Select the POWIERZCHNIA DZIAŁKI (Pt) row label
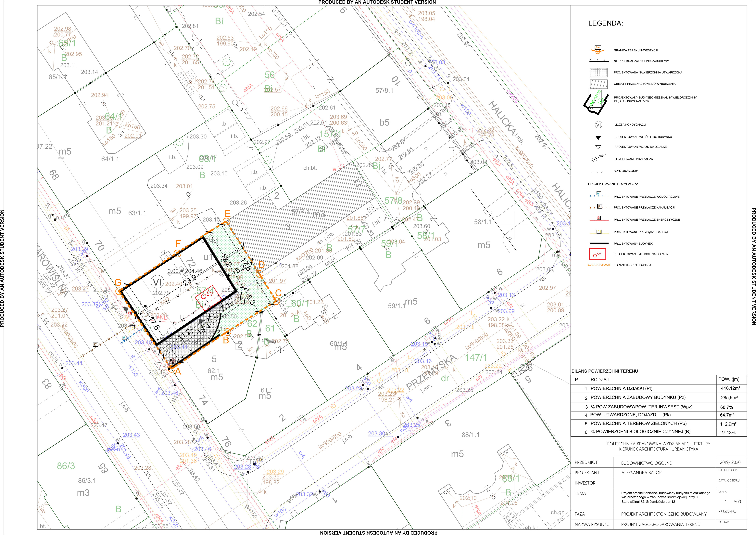Viewport: 756px width, 535px height. [621, 388]
